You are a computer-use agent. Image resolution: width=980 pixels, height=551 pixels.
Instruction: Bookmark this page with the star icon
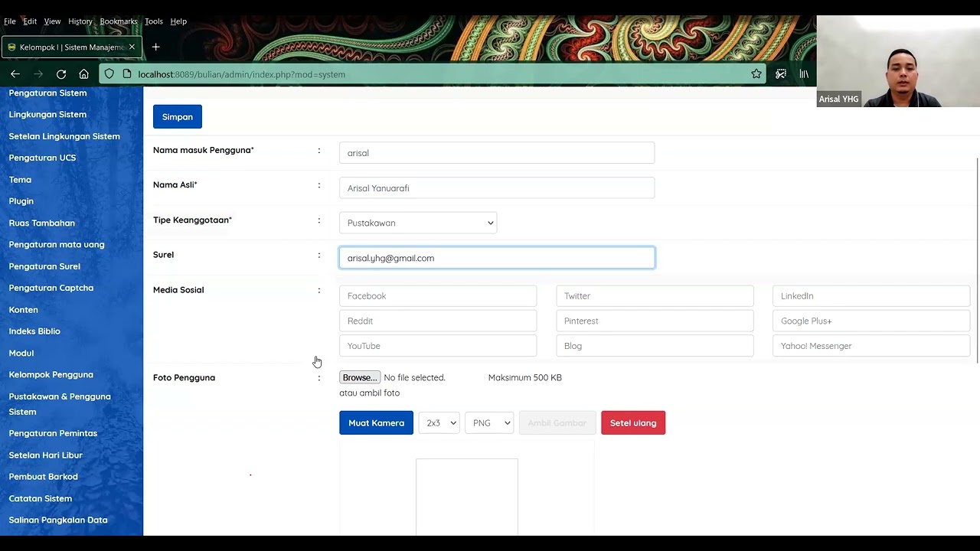tap(756, 74)
